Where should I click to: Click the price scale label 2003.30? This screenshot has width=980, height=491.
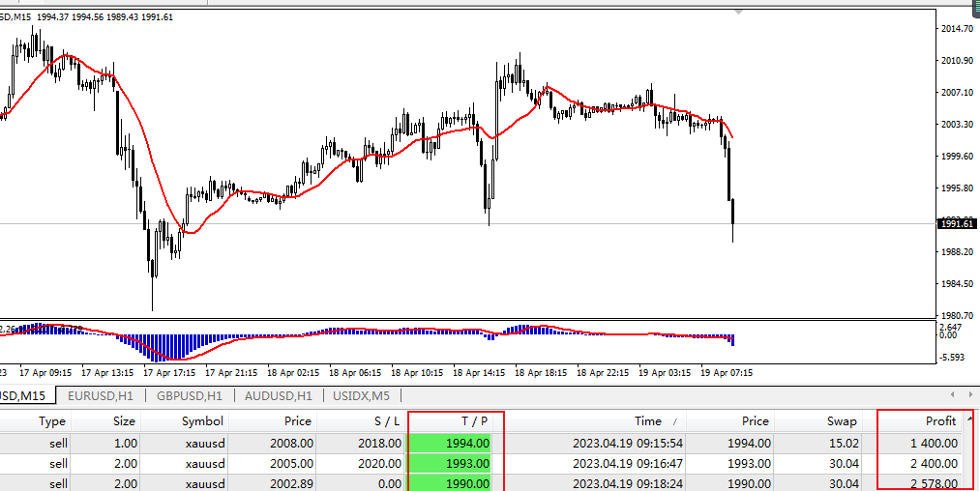pos(957,125)
